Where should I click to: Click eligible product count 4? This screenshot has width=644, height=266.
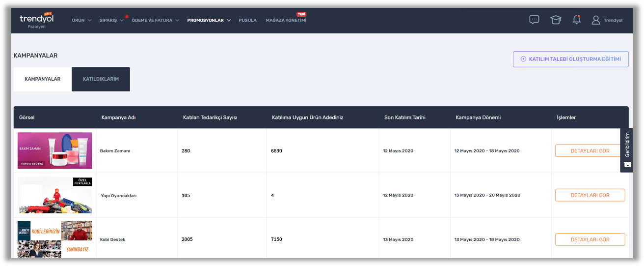coord(272,195)
